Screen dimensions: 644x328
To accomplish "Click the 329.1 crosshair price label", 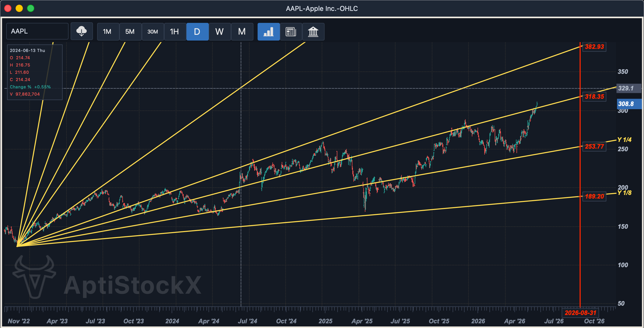I will coord(628,88).
